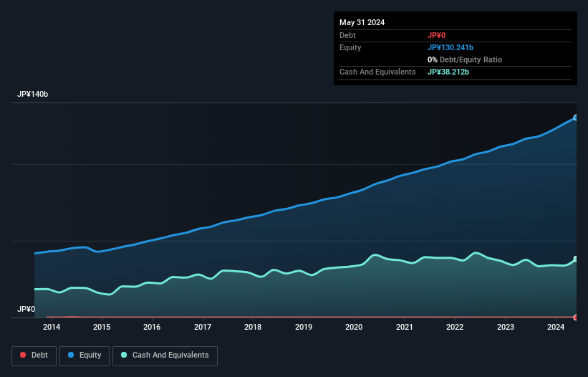The height and width of the screenshot is (377, 588).
Task: Click the May 31 2024 tooltip date
Action: pyautogui.click(x=362, y=22)
